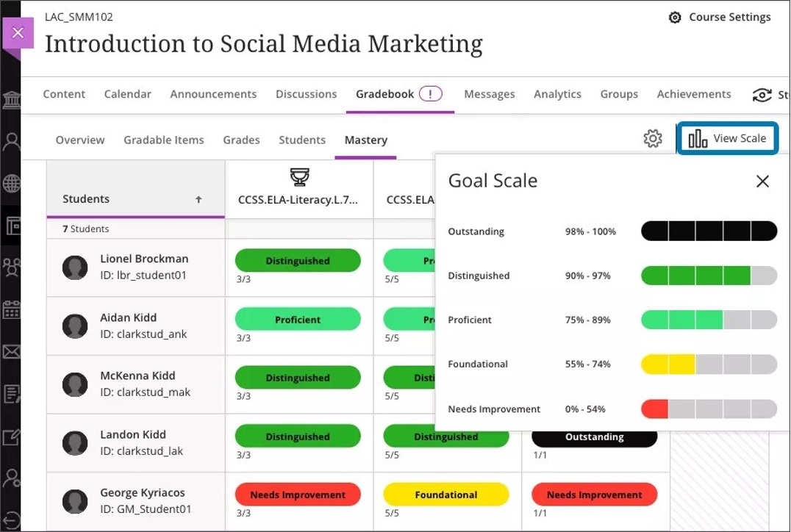
Task: Click George Kyriacos's Needs Improvement pill
Action: click(x=297, y=495)
